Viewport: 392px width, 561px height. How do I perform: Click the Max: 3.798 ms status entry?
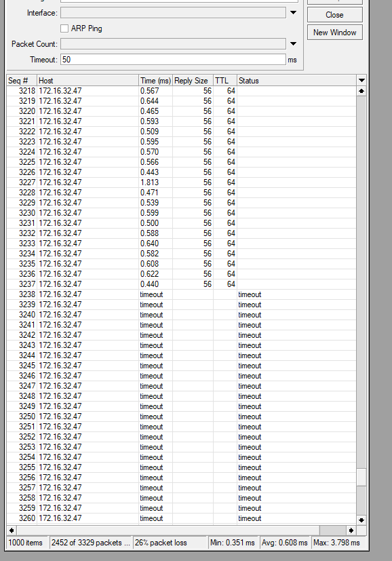coord(338,543)
